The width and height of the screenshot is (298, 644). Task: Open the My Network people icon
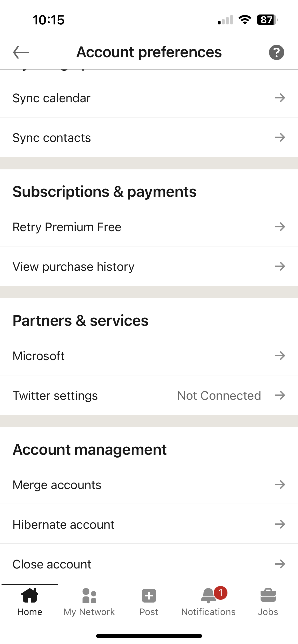point(89,595)
